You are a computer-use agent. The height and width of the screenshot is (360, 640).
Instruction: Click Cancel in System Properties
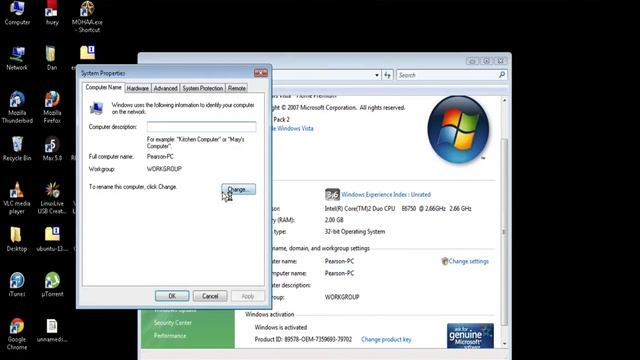pyautogui.click(x=210, y=296)
